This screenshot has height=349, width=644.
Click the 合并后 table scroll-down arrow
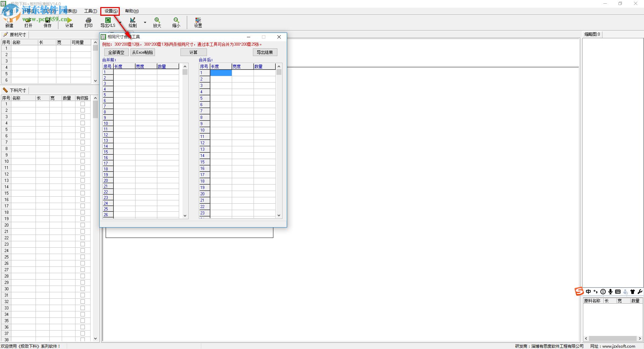tap(279, 216)
